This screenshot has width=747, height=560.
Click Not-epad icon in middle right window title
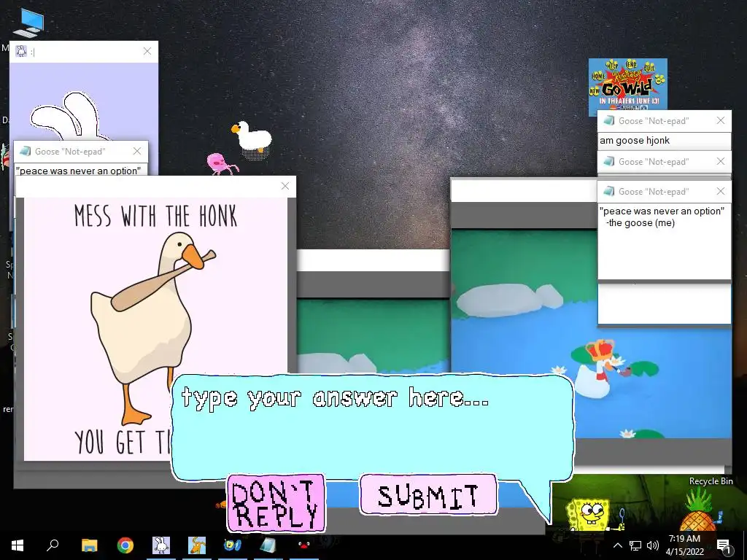[x=608, y=161]
